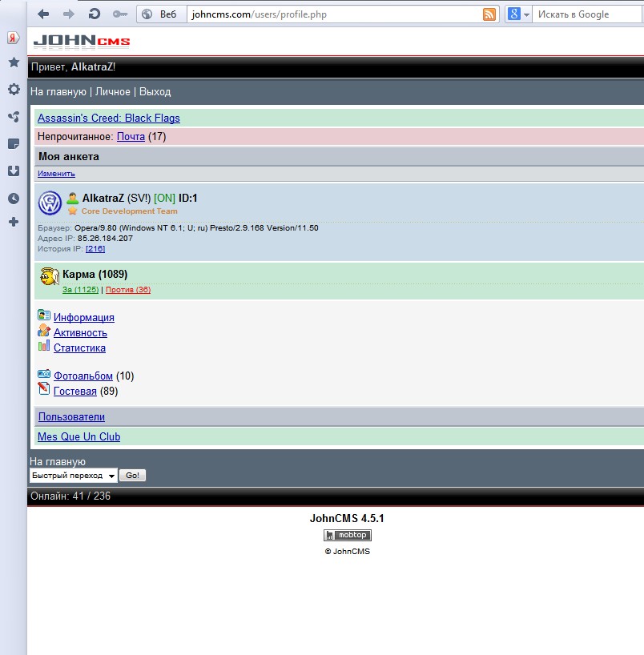
Task: Click the RSS feed icon in address bar
Action: pos(489,14)
